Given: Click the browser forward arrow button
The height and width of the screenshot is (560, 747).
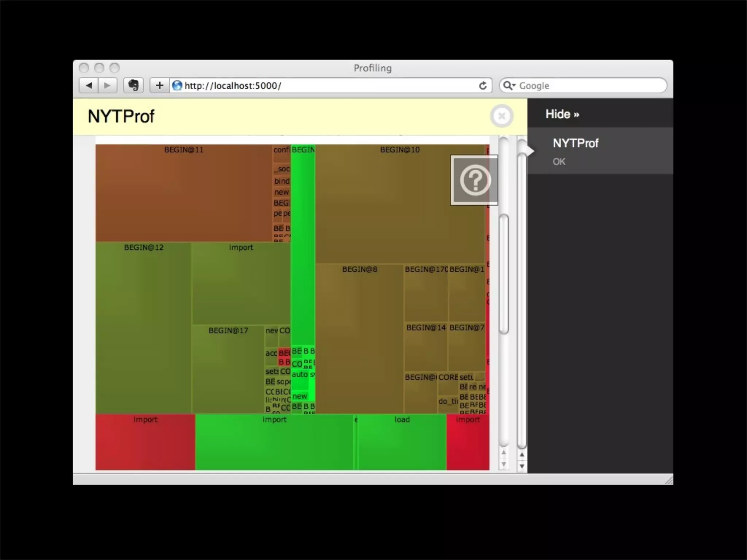Looking at the screenshot, I should tap(107, 86).
